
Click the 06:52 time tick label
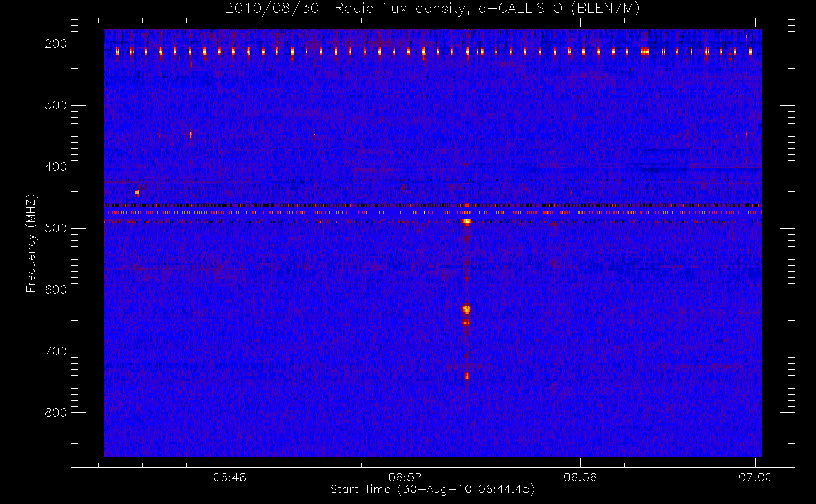point(405,477)
